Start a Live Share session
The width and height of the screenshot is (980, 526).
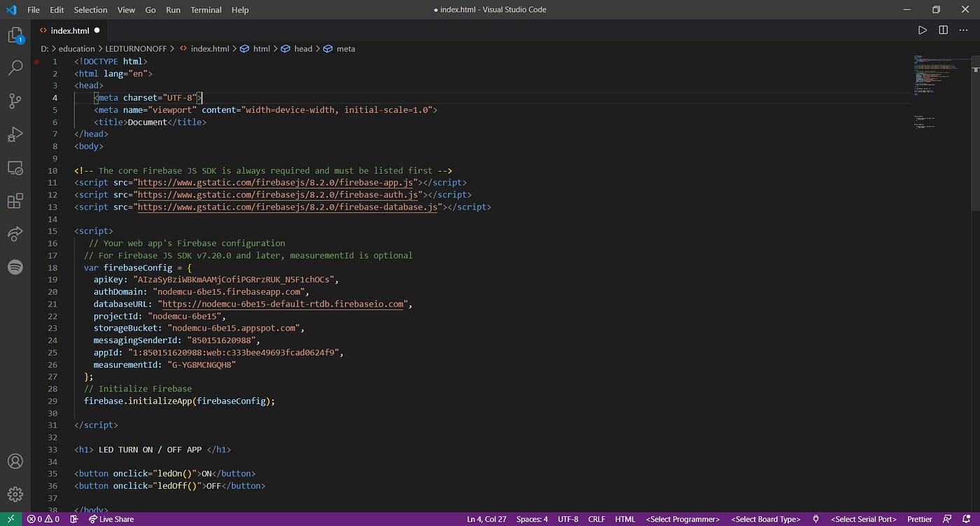pos(111,519)
